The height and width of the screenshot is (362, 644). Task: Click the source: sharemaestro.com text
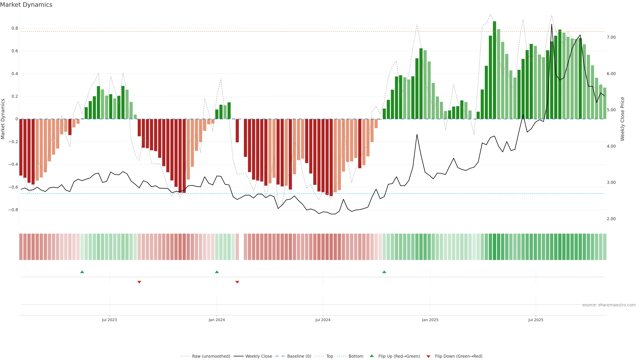point(609,305)
